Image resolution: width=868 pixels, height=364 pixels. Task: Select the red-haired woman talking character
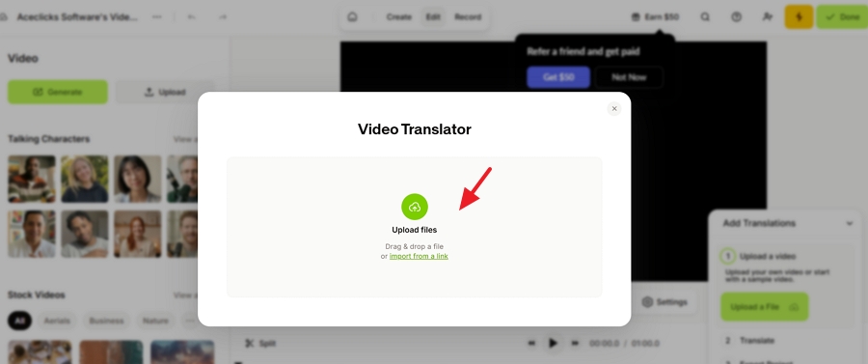pos(138,234)
